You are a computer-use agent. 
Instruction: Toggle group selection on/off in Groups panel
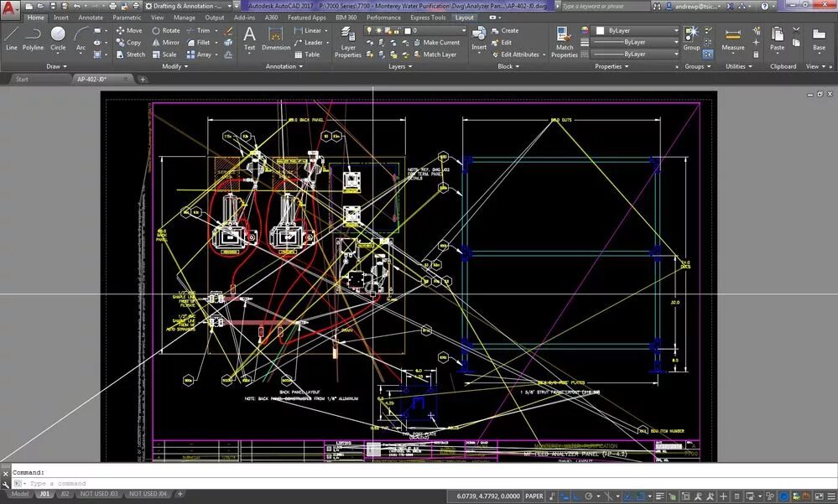coord(708,54)
